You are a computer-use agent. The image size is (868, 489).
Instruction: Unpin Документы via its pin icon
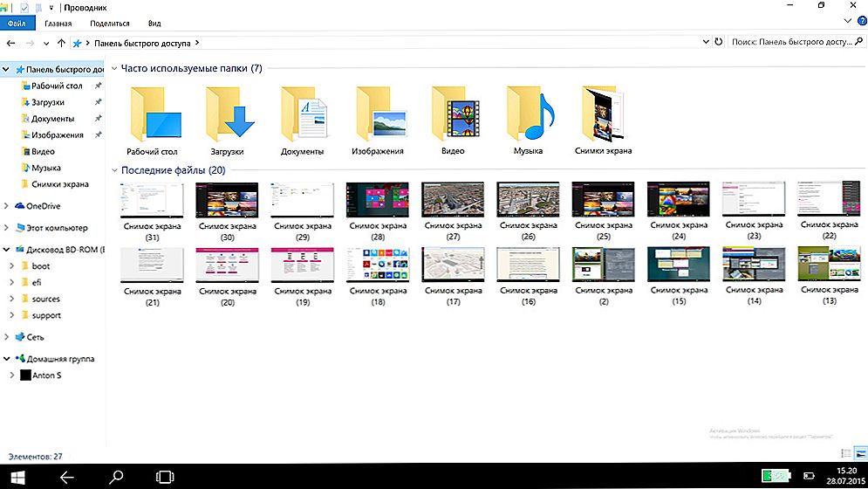[x=98, y=119]
